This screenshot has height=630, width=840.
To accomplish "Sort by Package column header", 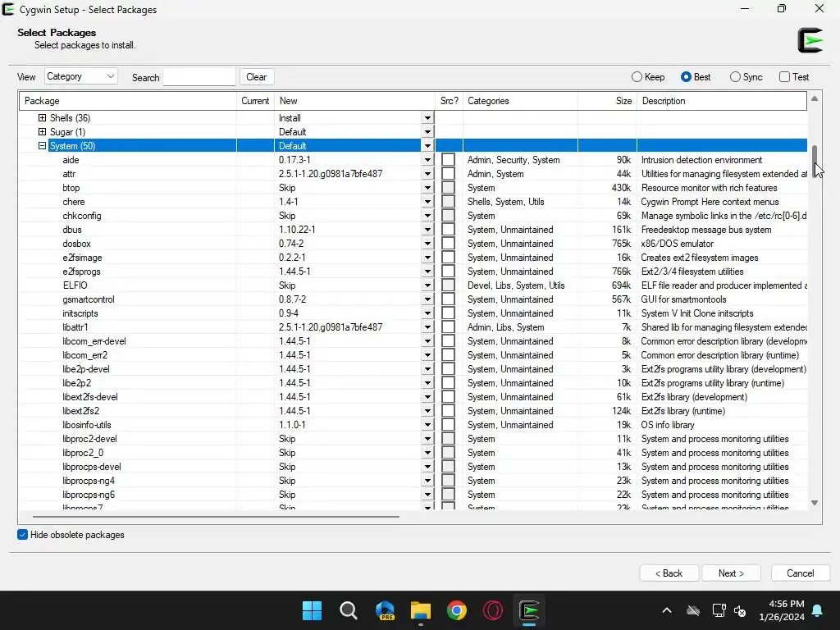I will 127,101.
